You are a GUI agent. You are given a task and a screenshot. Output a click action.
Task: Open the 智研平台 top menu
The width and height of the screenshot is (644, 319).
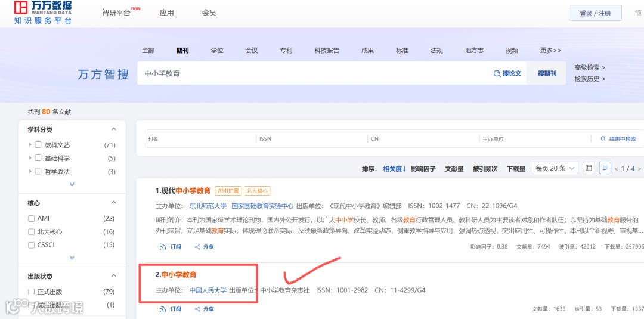[x=116, y=13]
